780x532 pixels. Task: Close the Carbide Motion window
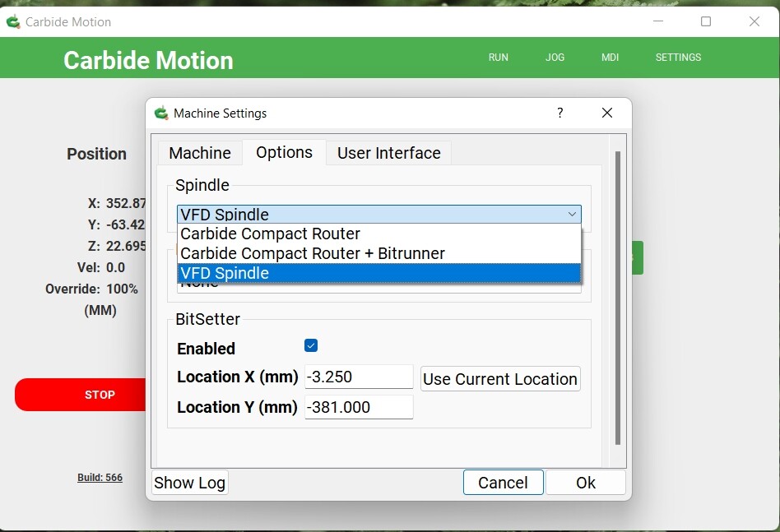pos(754,21)
